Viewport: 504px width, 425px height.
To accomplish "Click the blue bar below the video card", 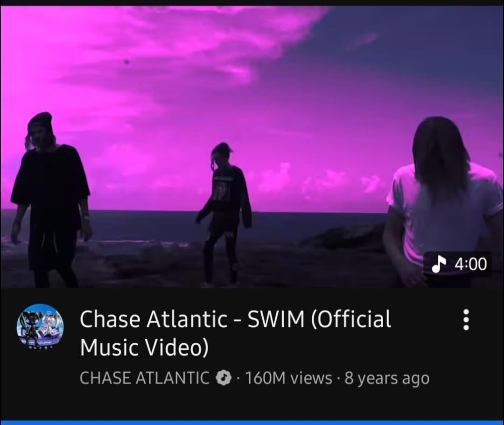I will [x=252, y=422].
